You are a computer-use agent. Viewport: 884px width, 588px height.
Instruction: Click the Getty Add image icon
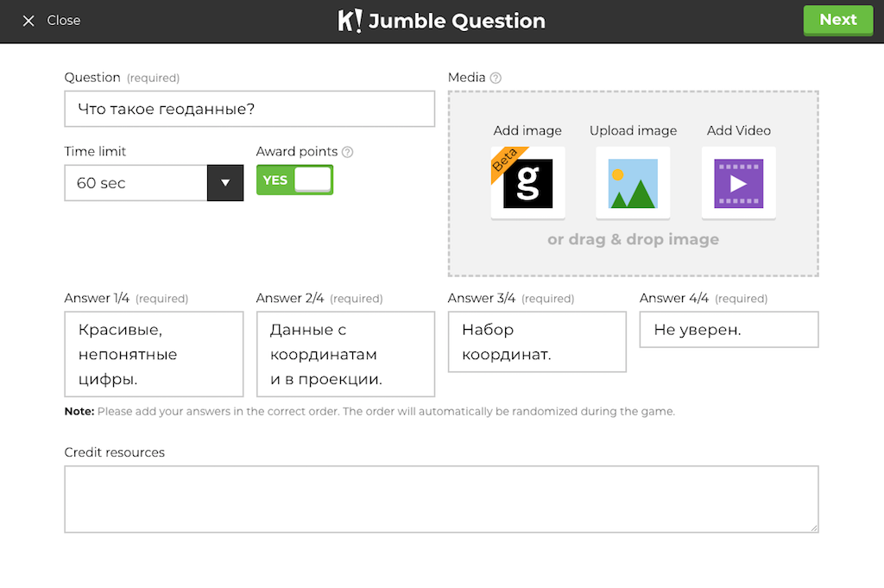(527, 183)
